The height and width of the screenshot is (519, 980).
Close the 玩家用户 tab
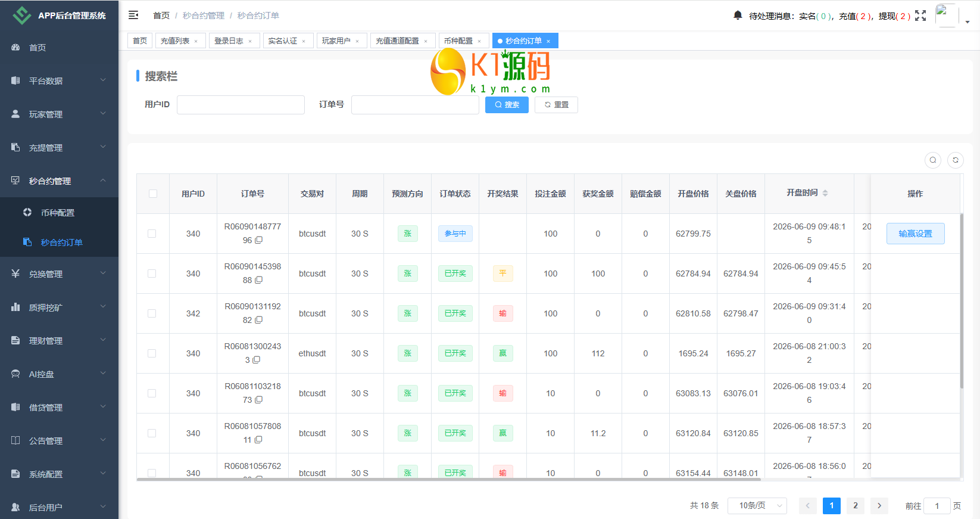click(x=357, y=41)
